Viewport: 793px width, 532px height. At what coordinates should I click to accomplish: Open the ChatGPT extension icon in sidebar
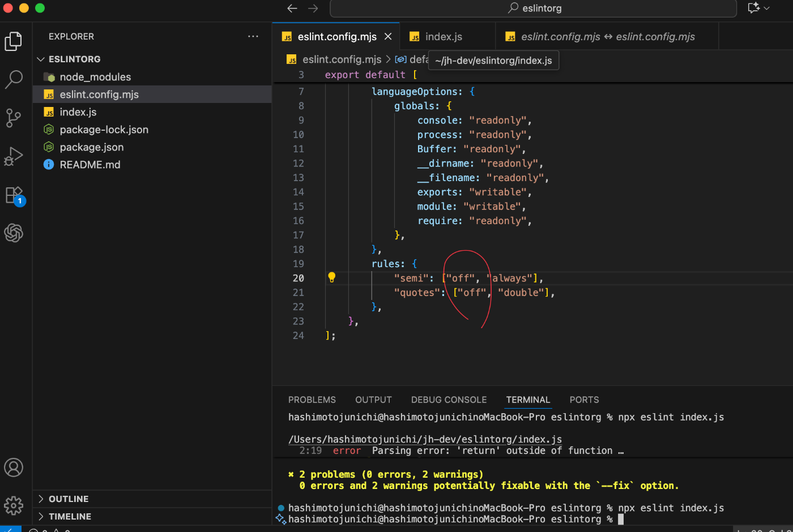pyautogui.click(x=14, y=233)
